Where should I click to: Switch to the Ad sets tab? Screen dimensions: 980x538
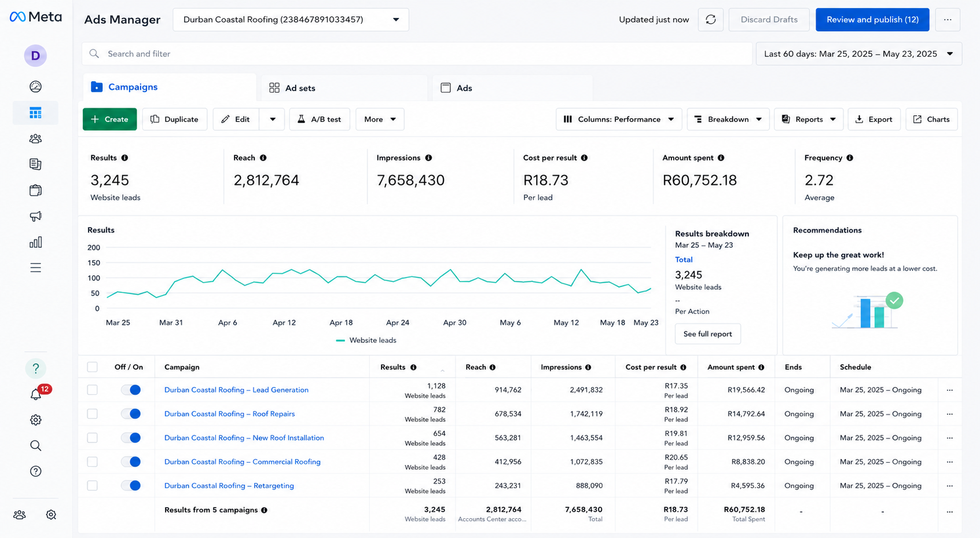[x=344, y=88]
